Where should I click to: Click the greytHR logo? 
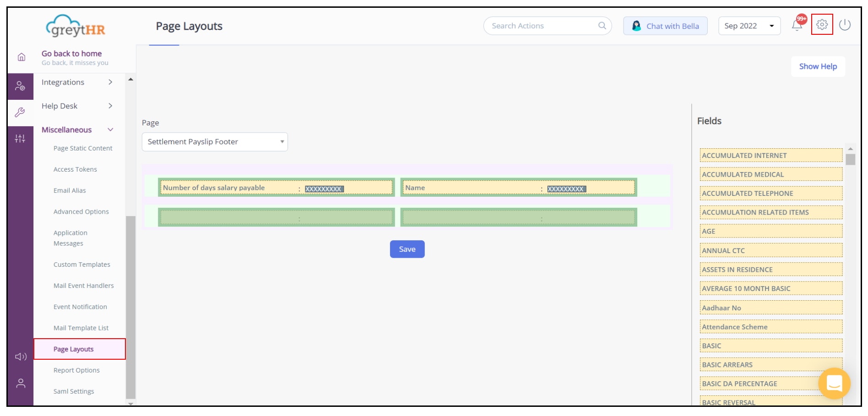coord(76,26)
